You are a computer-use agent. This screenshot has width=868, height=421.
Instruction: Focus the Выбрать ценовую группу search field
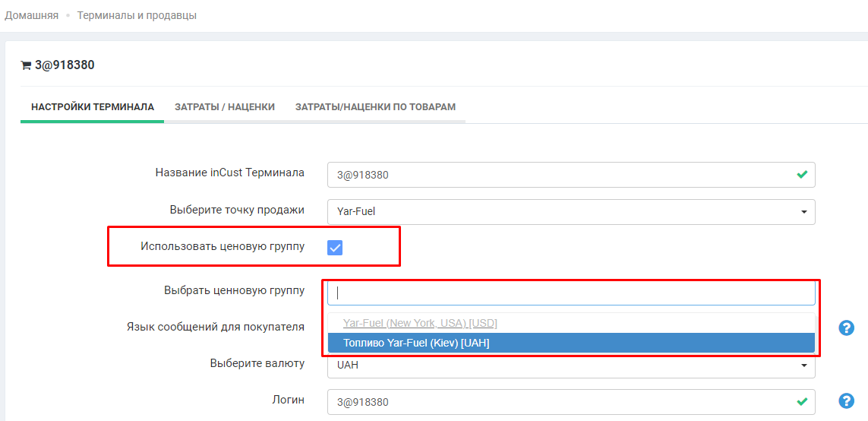(570, 293)
